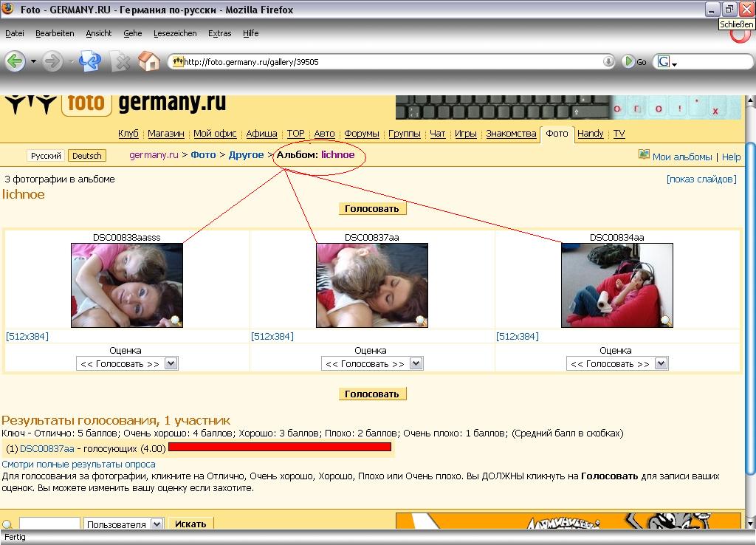Screen dimensions: 756x545
Task: Click magnifier icon on DSC00834aa thumbnail
Action: tap(666, 321)
